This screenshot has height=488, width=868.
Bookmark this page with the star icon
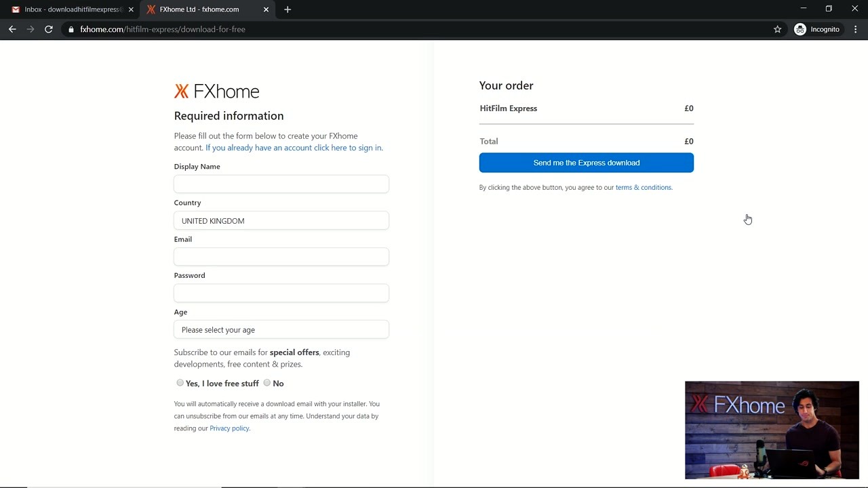[x=777, y=29]
